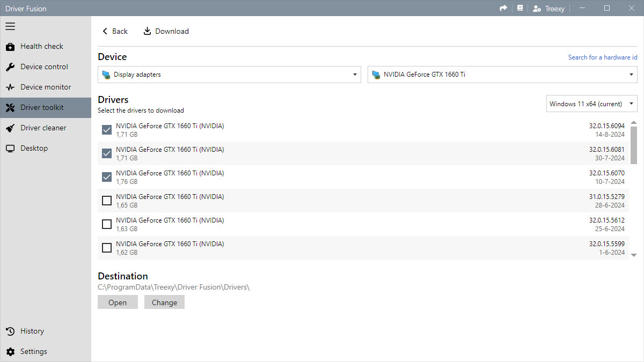
Task: Select Driver toolkit in sidebar
Action: (46, 108)
